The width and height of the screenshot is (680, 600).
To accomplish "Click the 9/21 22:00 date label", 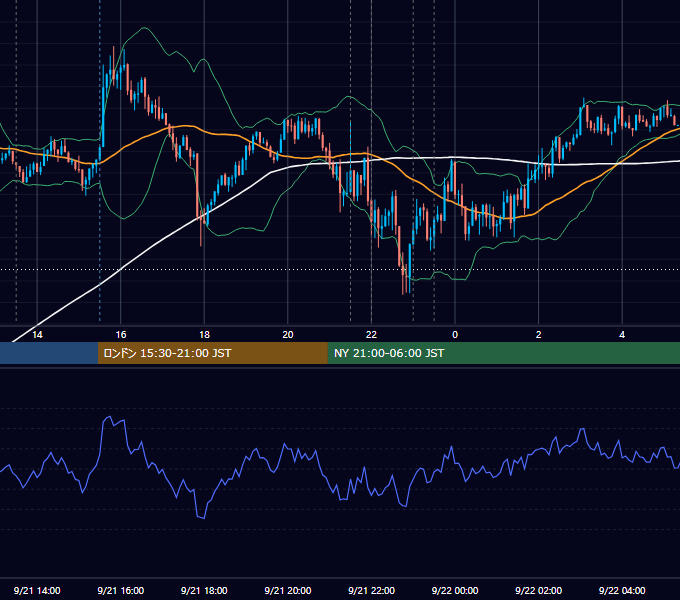I will pyautogui.click(x=371, y=590).
